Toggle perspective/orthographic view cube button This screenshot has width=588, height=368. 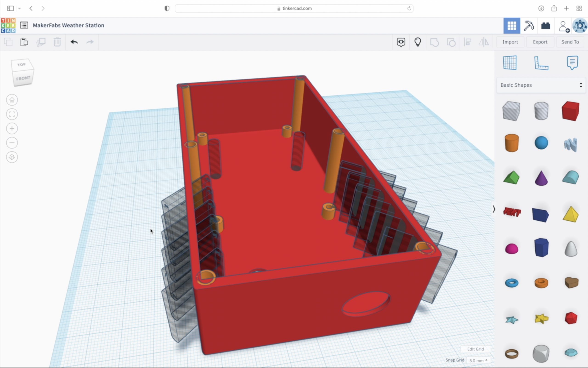click(x=12, y=157)
